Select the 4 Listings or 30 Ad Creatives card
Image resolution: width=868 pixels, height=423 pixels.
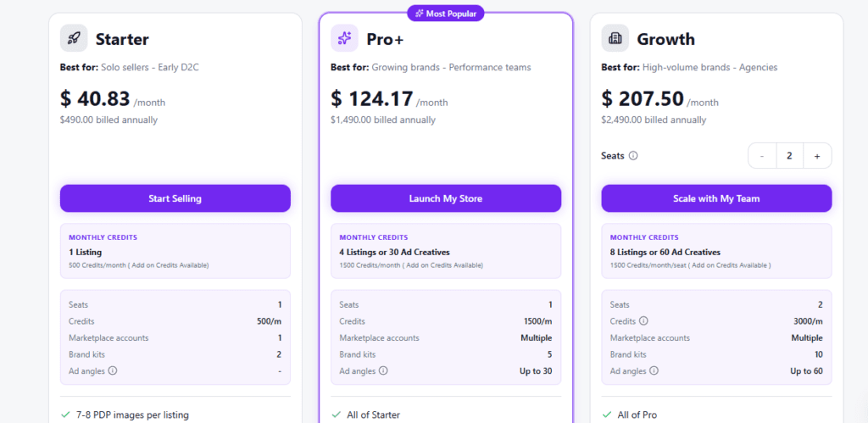[x=446, y=251]
